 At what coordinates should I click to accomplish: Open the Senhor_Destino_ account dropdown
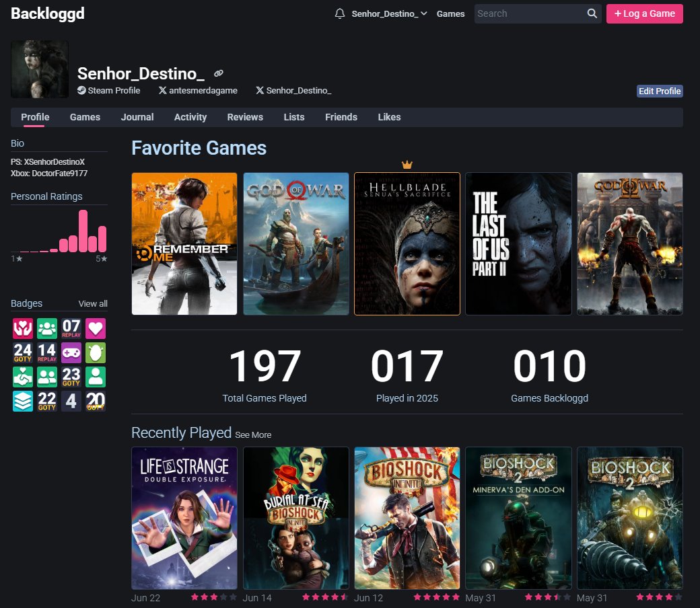pyautogui.click(x=389, y=14)
